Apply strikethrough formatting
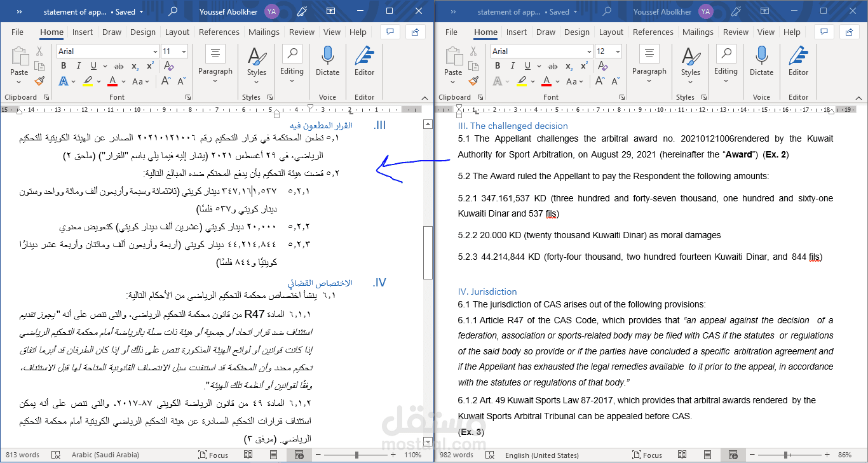This screenshot has width=868, height=463. 119,65
